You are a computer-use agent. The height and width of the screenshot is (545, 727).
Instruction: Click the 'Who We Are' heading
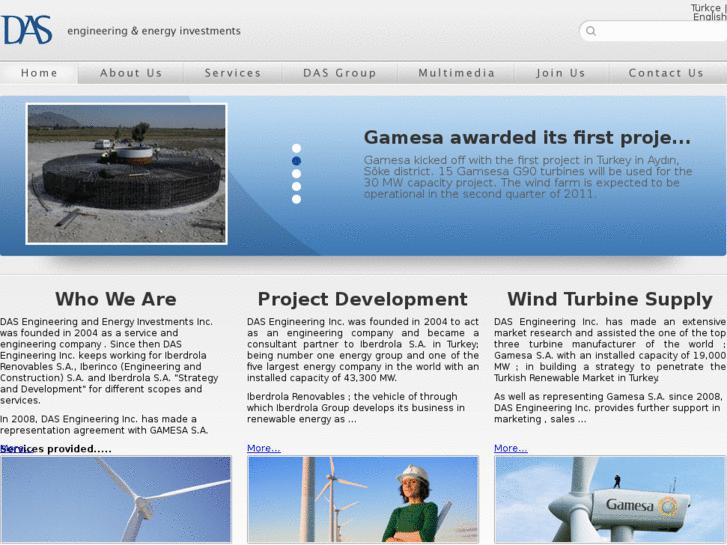pyautogui.click(x=116, y=299)
